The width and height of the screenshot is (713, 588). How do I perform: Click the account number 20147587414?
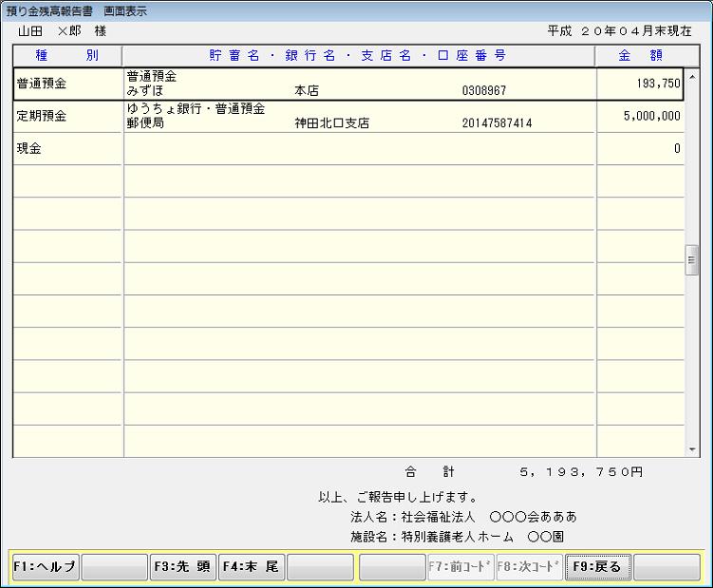click(497, 123)
